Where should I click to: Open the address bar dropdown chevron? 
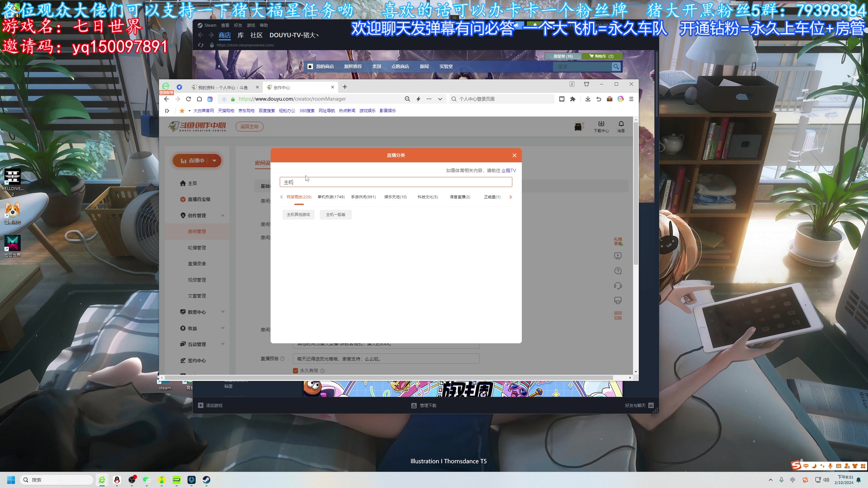(440, 99)
